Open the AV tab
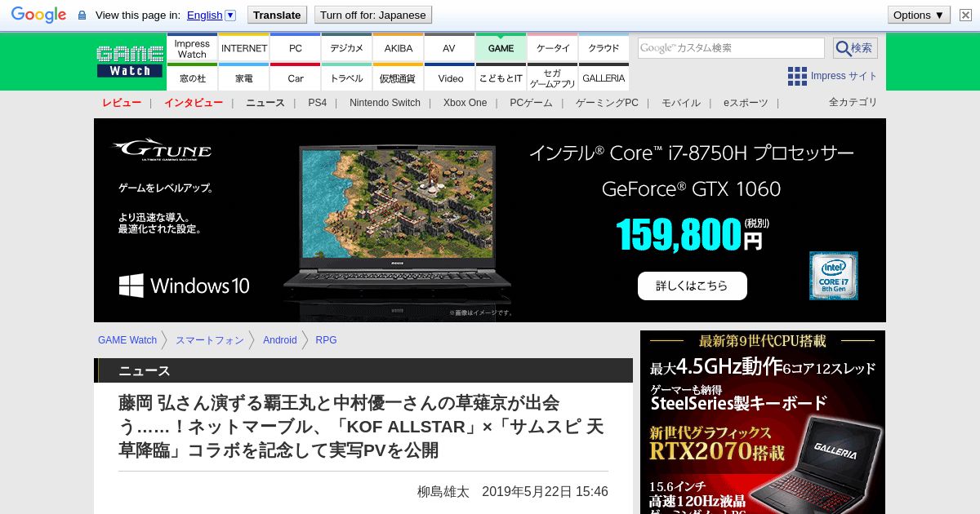 tap(449, 47)
